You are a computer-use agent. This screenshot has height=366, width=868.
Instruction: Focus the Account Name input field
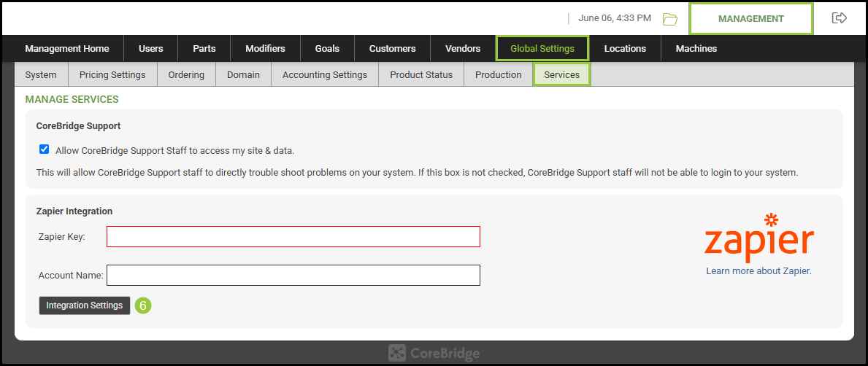pos(293,276)
